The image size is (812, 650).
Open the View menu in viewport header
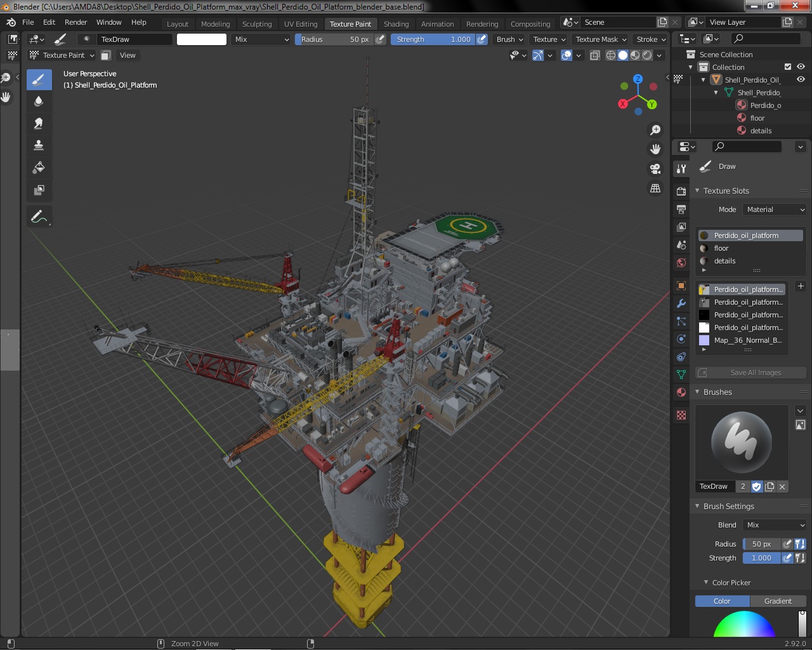click(x=128, y=55)
